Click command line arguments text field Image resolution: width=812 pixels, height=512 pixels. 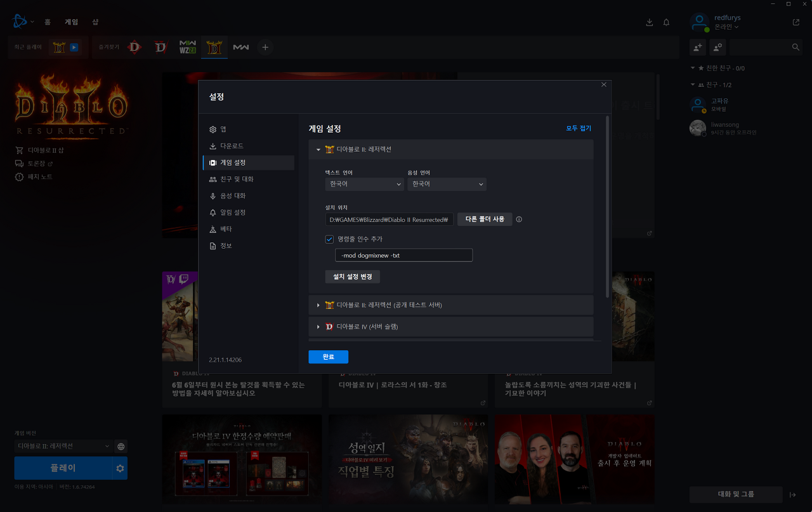click(403, 255)
